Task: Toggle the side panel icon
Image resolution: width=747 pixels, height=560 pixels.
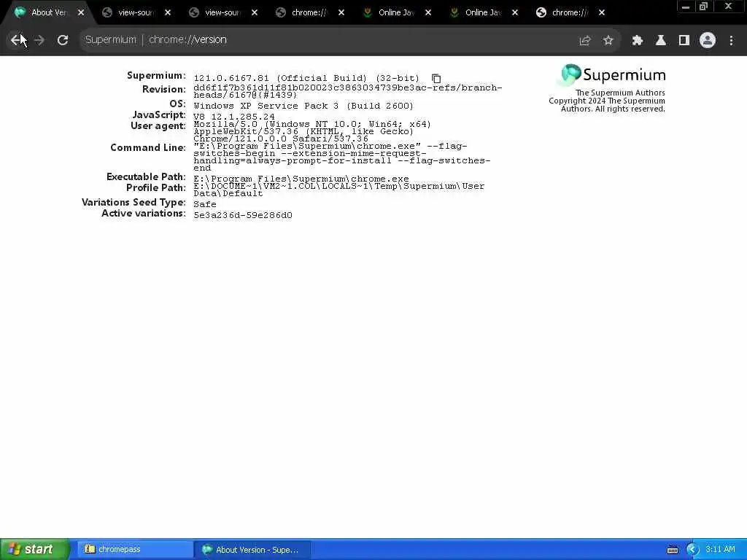Action: click(x=684, y=41)
